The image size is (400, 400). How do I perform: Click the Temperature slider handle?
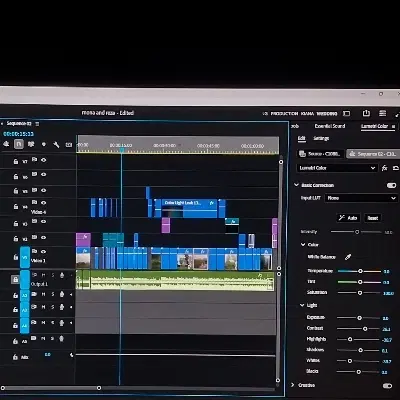coord(360,271)
